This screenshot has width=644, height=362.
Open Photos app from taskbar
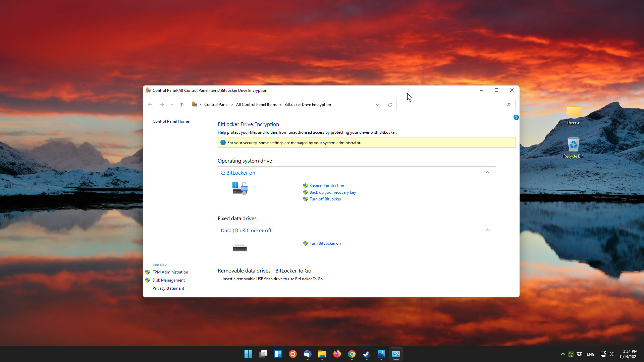[x=381, y=354]
